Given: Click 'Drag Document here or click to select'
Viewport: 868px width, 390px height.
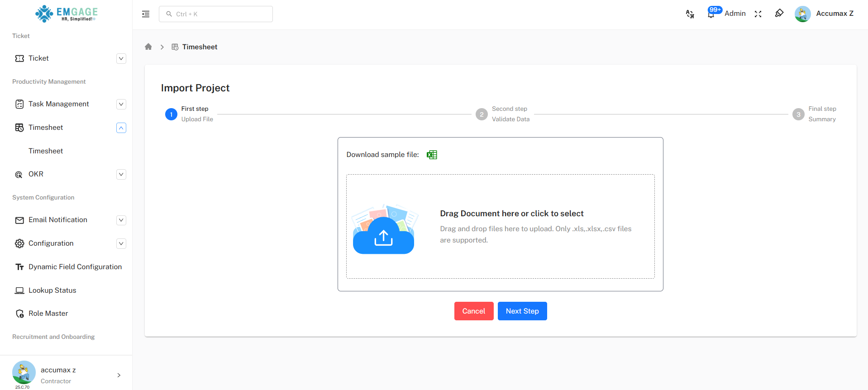Looking at the screenshot, I should (x=511, y=214).
